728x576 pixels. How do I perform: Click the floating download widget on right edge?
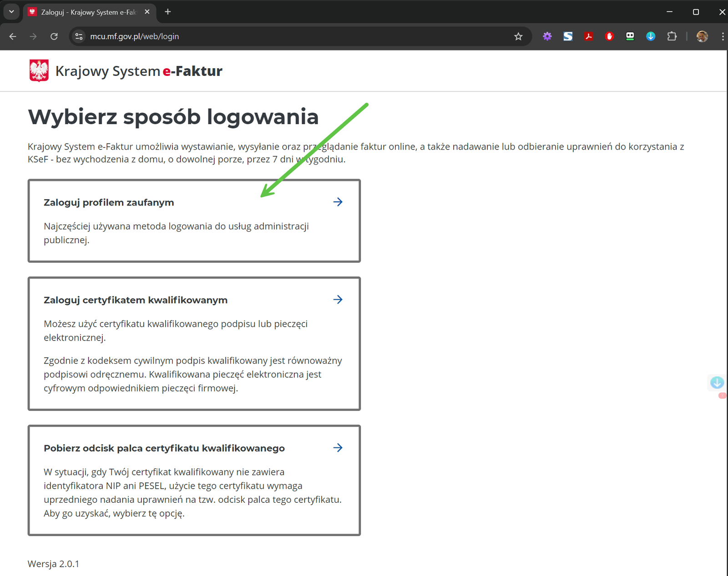[x=717, y=383]
